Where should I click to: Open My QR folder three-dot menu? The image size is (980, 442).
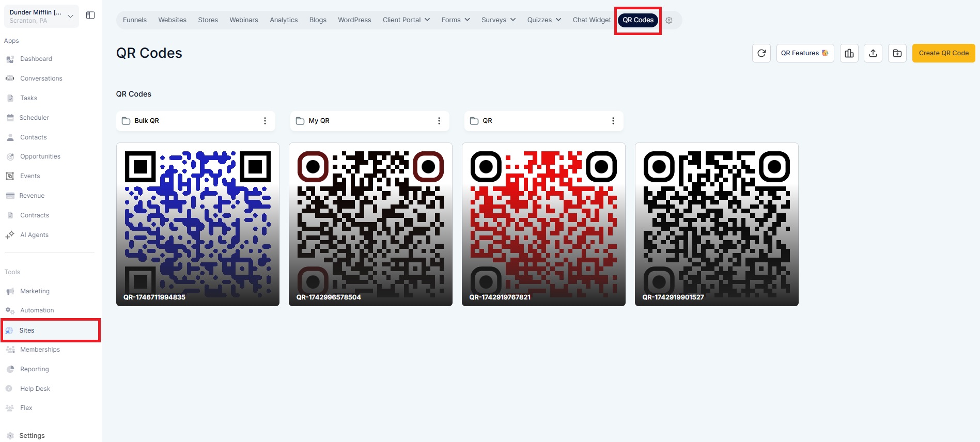(x=439, y=121)
